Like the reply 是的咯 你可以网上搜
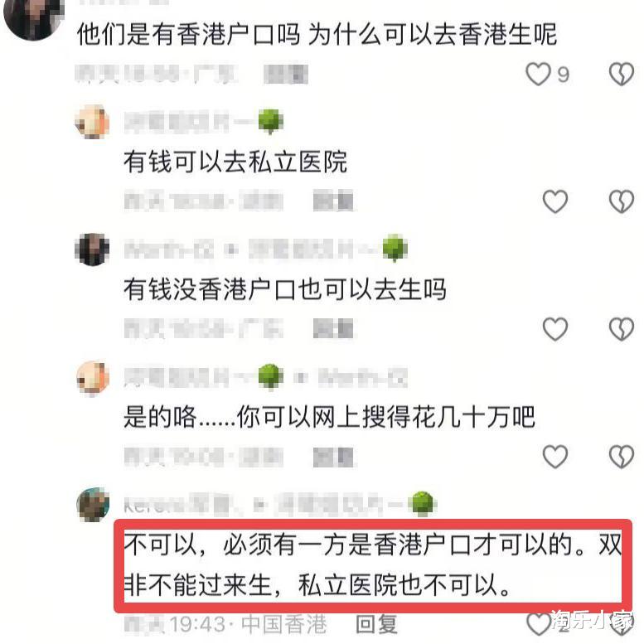644x644 pixels. pyautogui.click(x=554, y=457)
